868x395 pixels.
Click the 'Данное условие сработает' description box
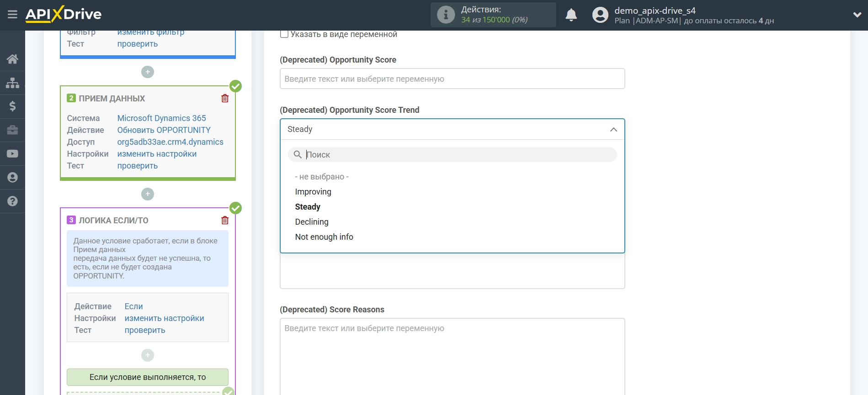[148, 258]
